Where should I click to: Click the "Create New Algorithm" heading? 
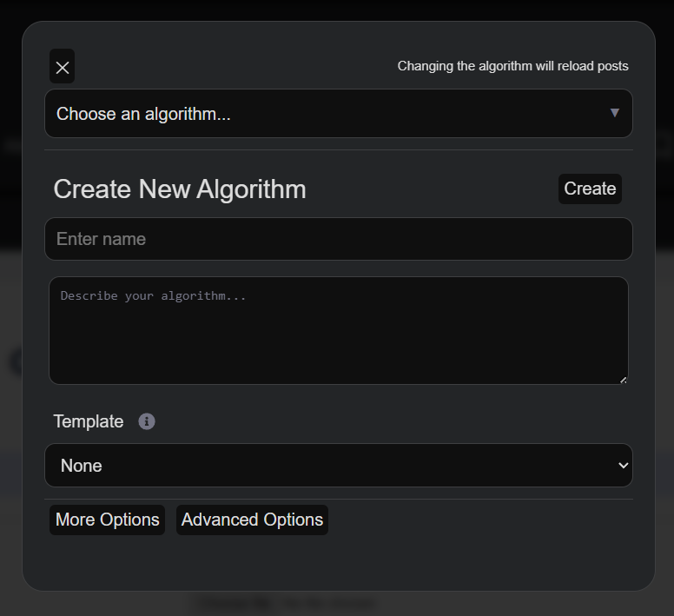pyautogui.click(x=180, y=189)
